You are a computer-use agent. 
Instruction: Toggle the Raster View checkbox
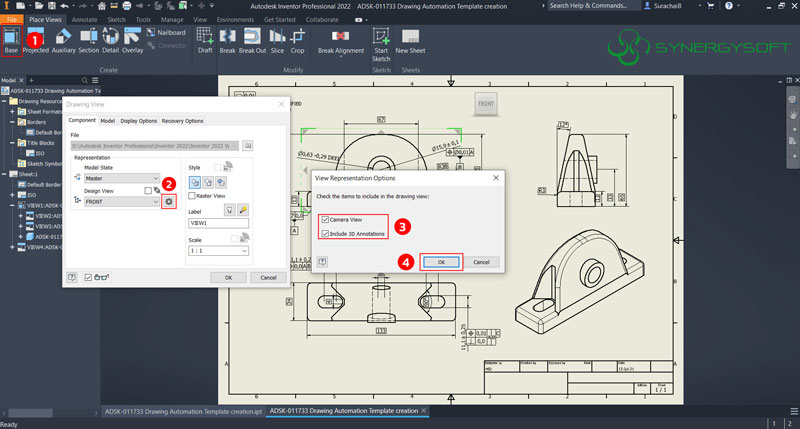pos(192,196)
